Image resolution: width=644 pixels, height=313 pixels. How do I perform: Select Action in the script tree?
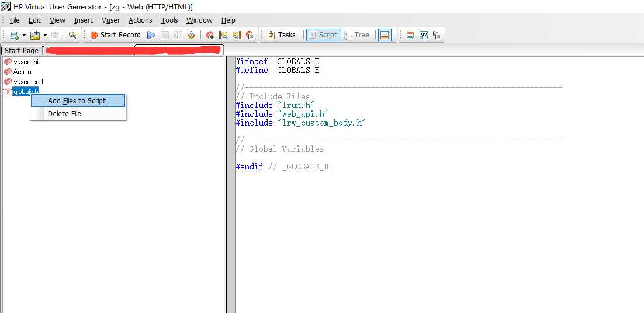[22, 72]
